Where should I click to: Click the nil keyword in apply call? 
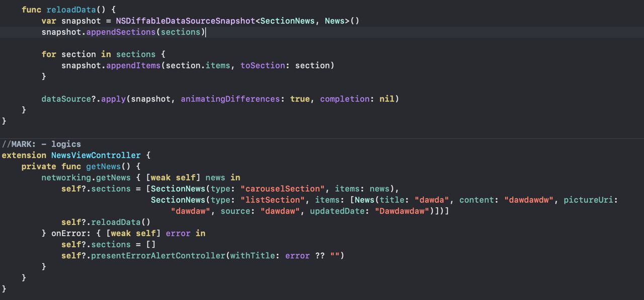pyautogui.click(x=387, y=99)
